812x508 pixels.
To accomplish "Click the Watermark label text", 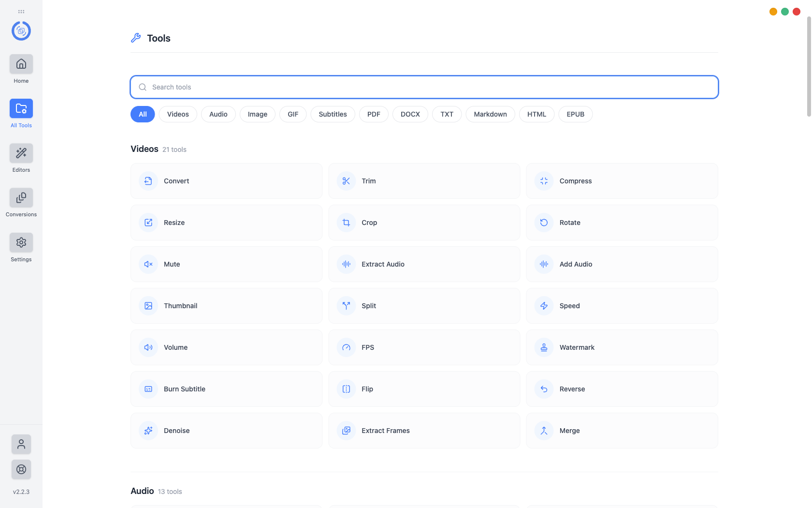I will (x=577, y=347).
